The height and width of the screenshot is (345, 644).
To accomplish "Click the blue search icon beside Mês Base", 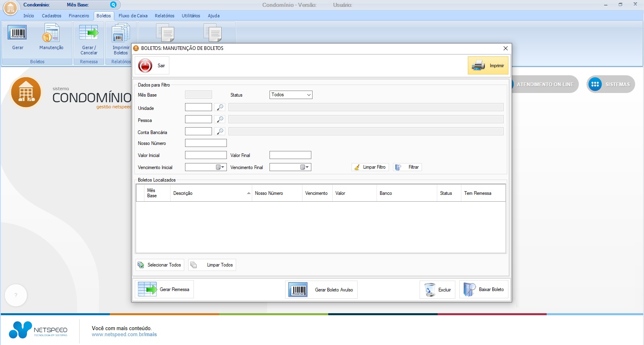I will pos(113,5).
